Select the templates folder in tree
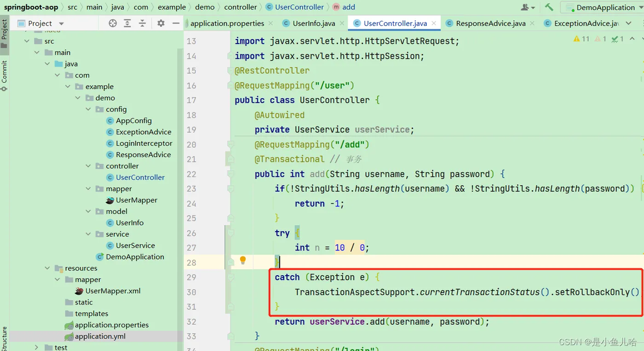Image resolution: width=644 pixels, height=351 pixels. [x=86, y=313]
